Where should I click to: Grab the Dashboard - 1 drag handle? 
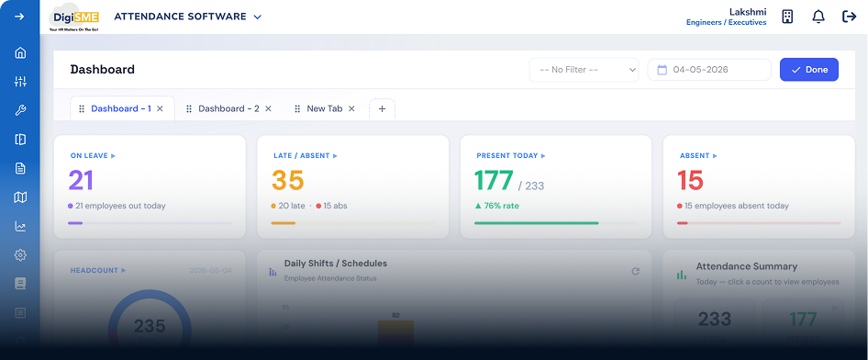(x=82, y=108)
